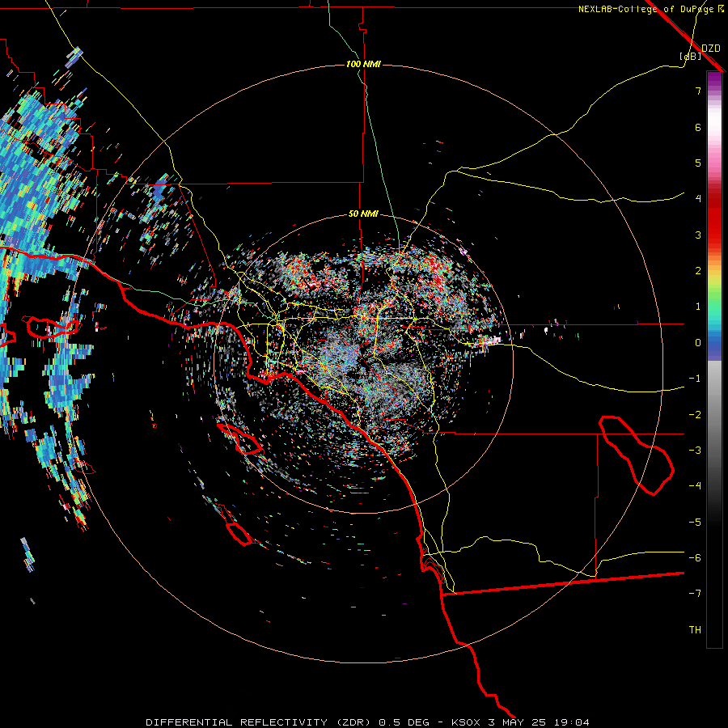Click the -7 dB scale tick label
Viewport: 728px width, 728px height.
[x=695, y=594]
